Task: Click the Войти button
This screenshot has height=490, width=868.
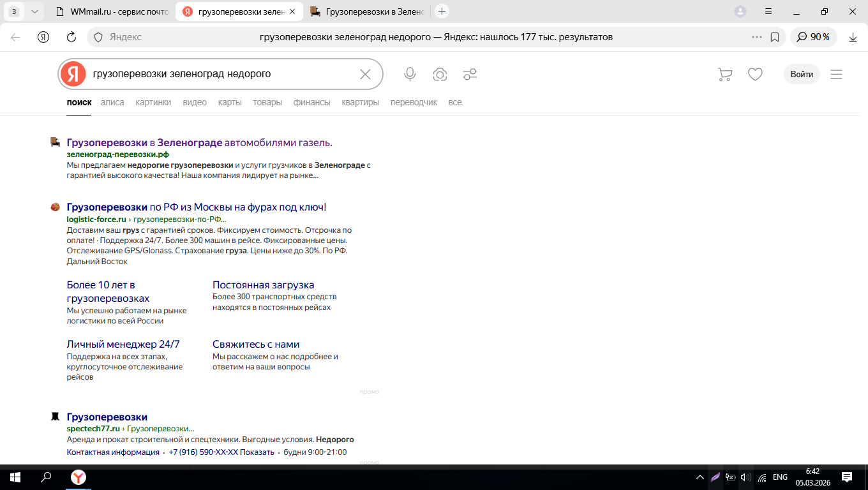Action: coord(802,74)
